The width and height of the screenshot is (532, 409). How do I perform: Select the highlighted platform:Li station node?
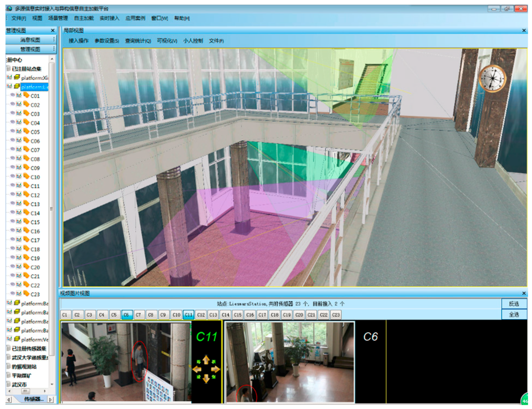(35, 87)
